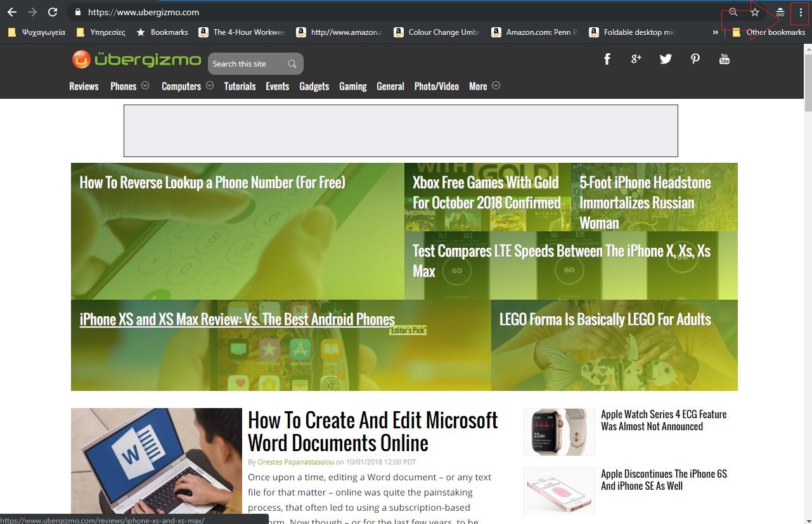Click the incognito icon in toolbar
This screenshot has height=524, width=812.
point(780,12)
